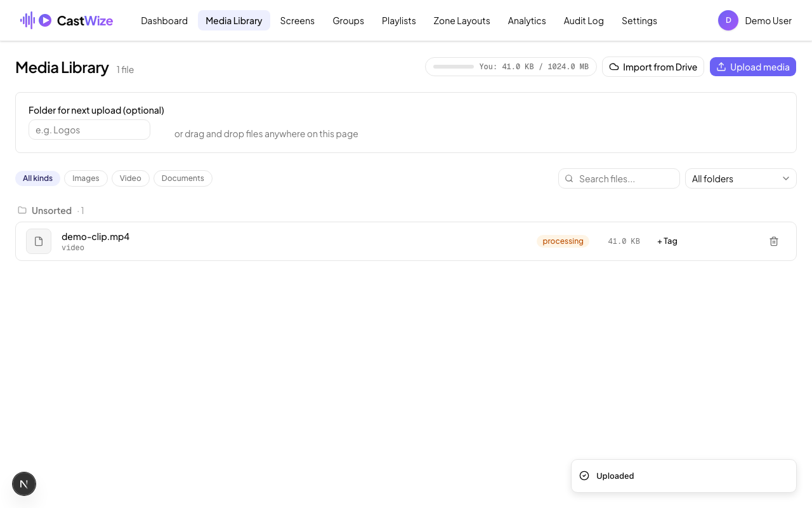Image resolution: width=812 pixels, height=508 pixels.
Task: Filter by All kinds
Action: tap(37, 178)
